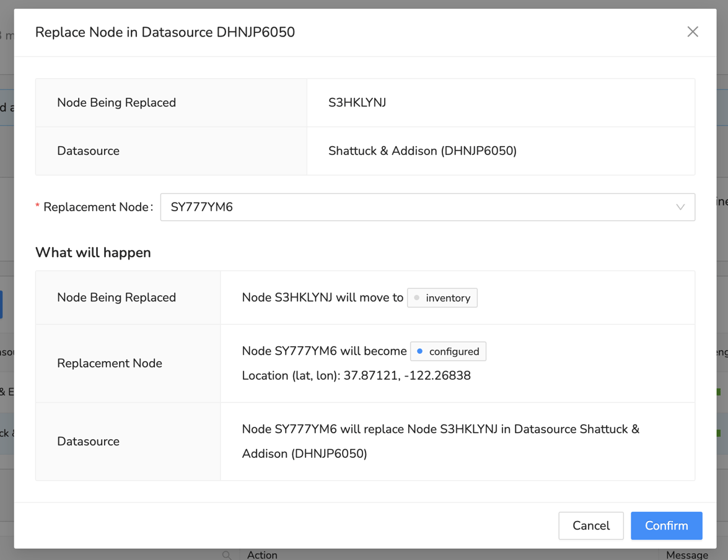This screenshot has width=728, height=560.
Task: Expand the SY777YM6 selection chevron
Action: pyautogui.click(x=680, y=207)
